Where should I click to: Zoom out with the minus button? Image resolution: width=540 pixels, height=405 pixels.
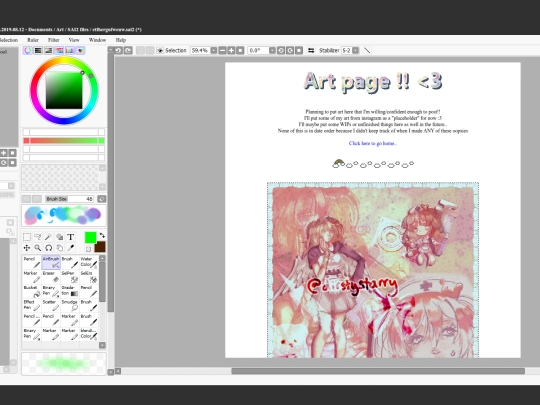click(222, 50)
